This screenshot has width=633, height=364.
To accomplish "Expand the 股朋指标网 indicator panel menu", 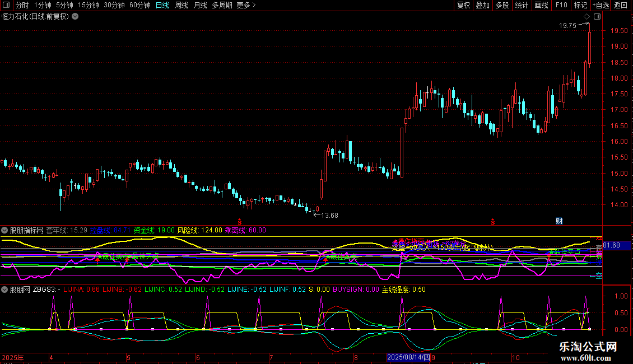I will click(4, 230).
